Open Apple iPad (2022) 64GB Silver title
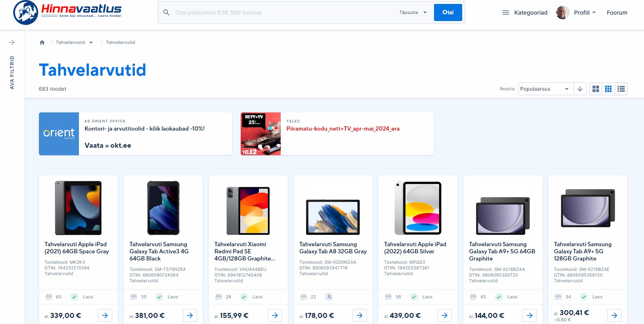Screen dimensions: 644x324 click(415, 248)
